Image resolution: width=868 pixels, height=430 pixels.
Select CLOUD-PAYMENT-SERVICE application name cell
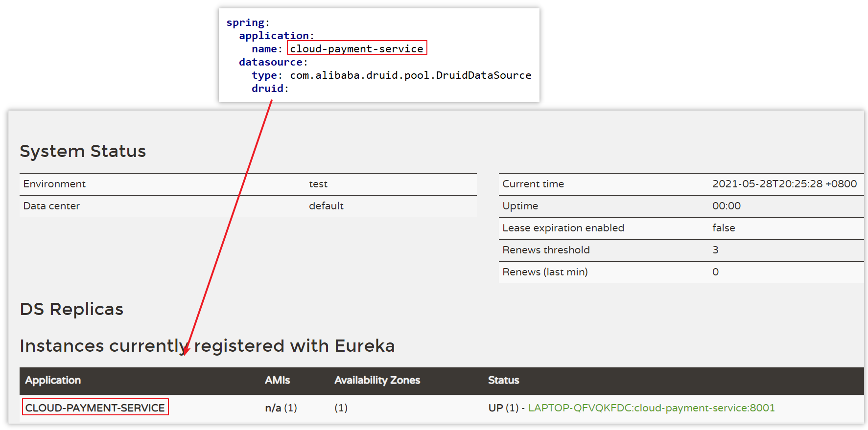[95, 407]
